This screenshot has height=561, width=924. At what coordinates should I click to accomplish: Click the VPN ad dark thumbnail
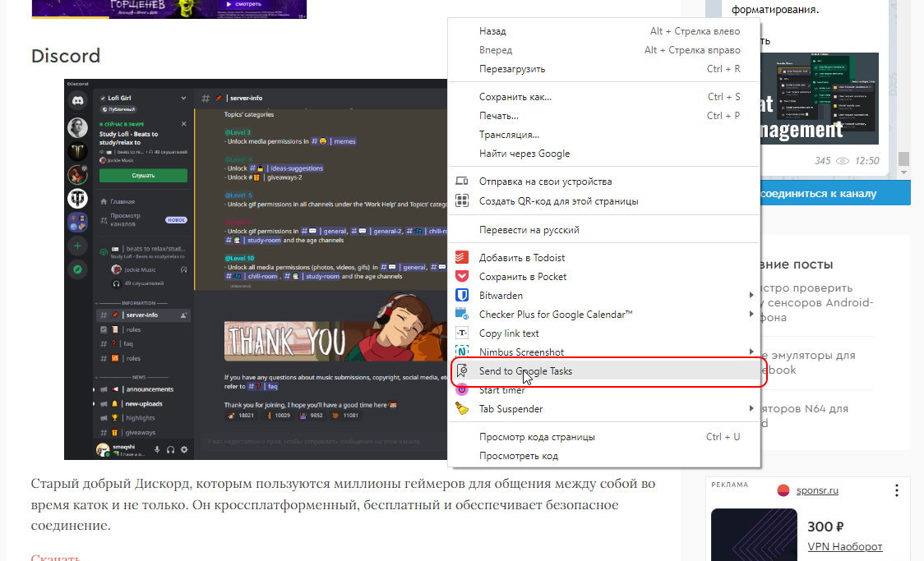click(754, 535)
